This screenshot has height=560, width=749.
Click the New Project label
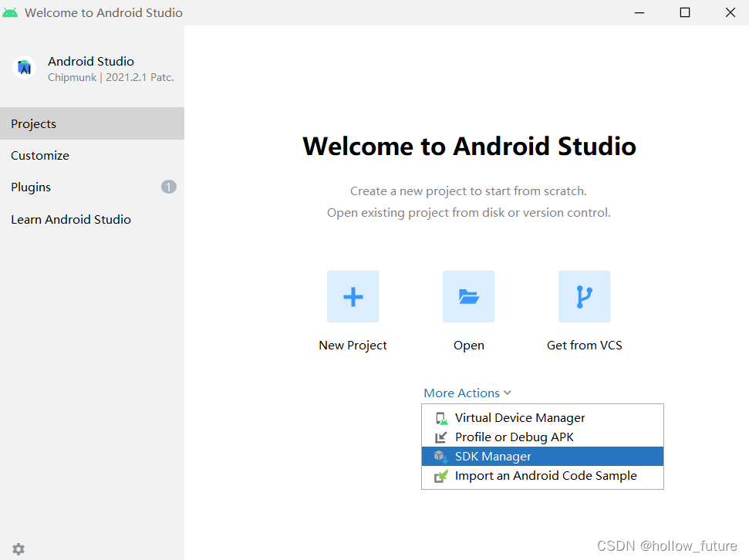coord(353,346)
